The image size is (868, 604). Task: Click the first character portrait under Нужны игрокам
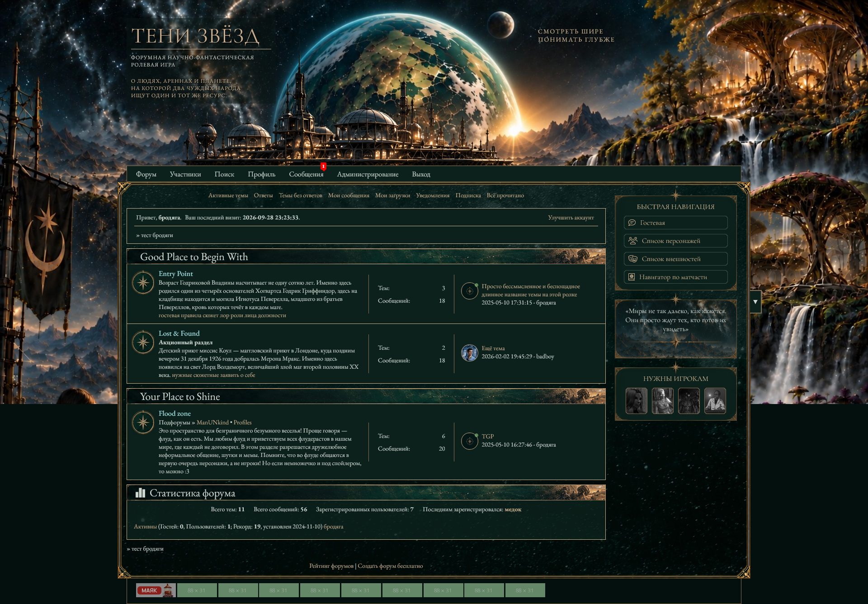coord(637,401)
